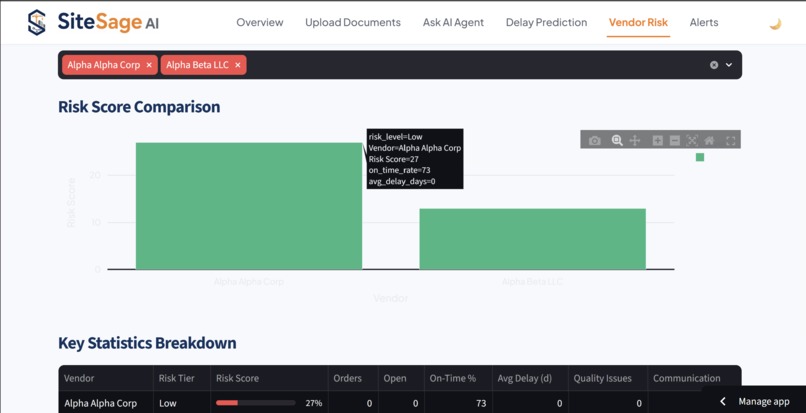
Task: Click the 73 on-time percentage cell
Action: pos(458,403)
